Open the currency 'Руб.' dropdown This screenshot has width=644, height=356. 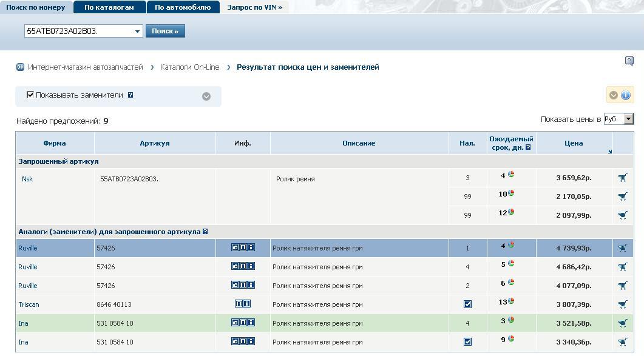coord(629,119)
